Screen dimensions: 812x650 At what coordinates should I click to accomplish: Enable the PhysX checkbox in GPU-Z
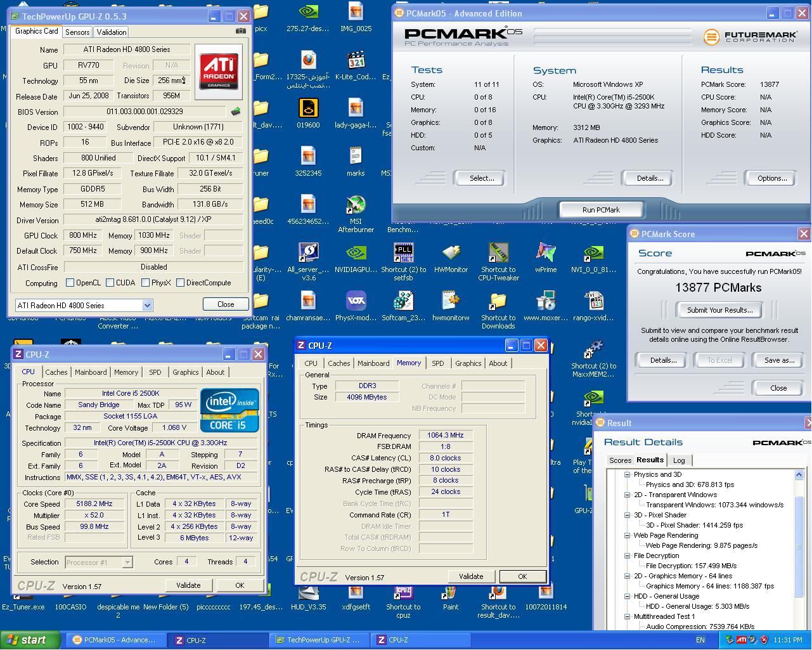(145, 283)
